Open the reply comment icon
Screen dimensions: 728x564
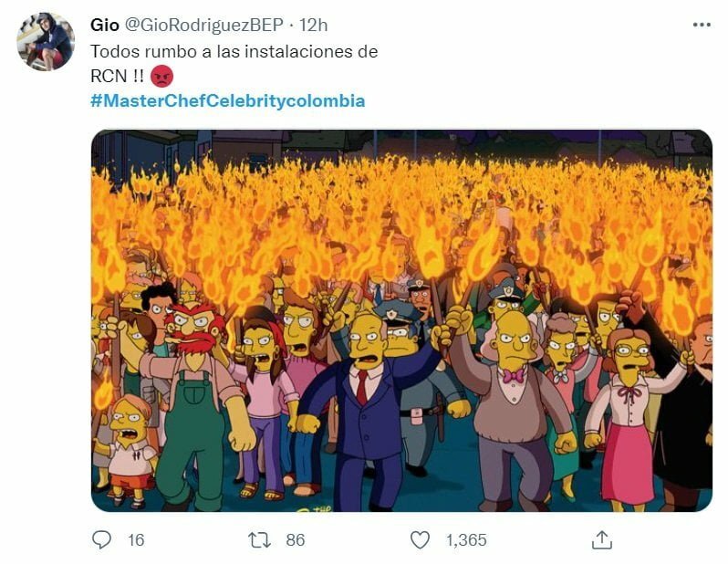[101, 540]
